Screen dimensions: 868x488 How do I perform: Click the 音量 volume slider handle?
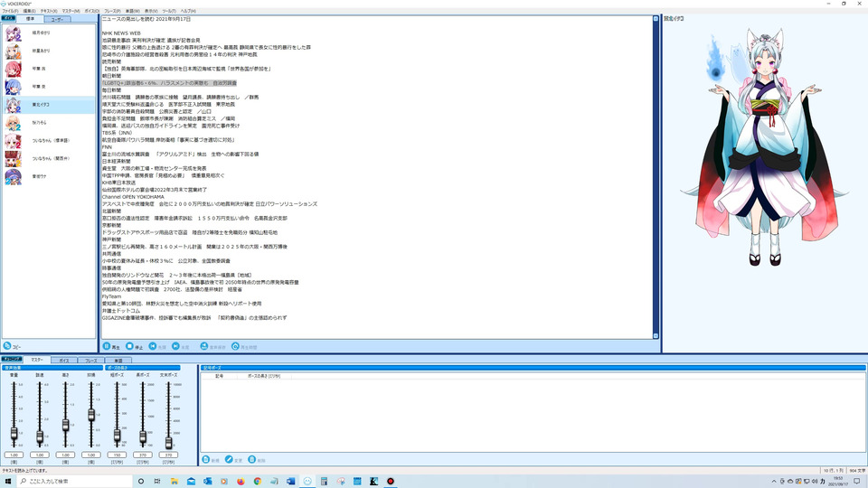[x=14, y=434]
